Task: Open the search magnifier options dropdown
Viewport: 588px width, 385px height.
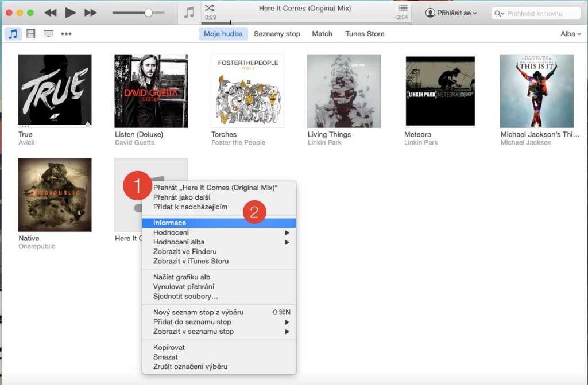Action: click(499, 14)
